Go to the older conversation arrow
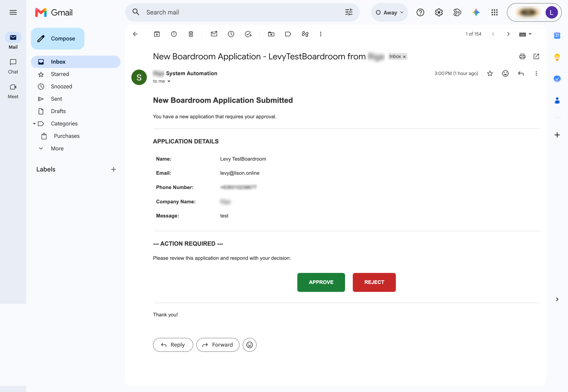This screenshot has width=568, height=392. click(x=508, y=34)
